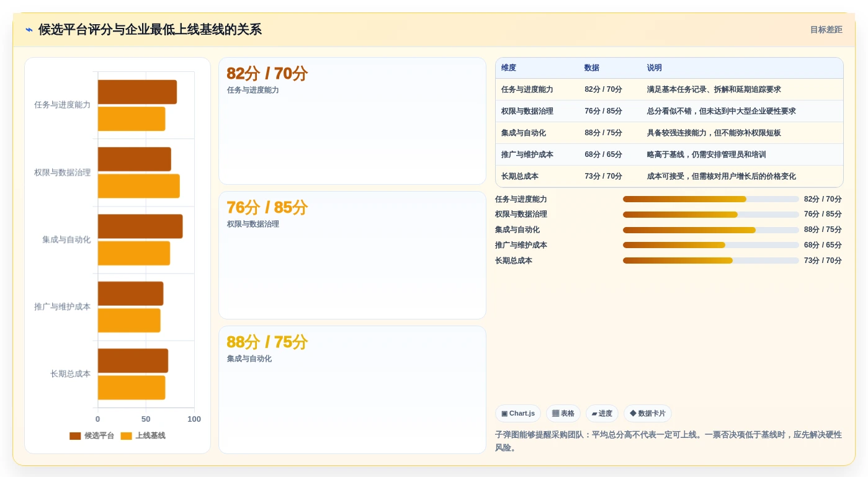This screenshot has width=868, height=477.
Task: Click the 维度 column header
Action: pyautogui.click(x=509, y=68)
